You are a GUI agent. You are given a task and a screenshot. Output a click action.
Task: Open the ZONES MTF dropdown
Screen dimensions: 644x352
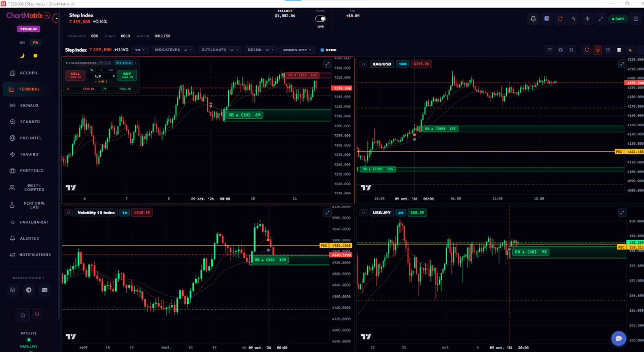[x=298, y=50]
